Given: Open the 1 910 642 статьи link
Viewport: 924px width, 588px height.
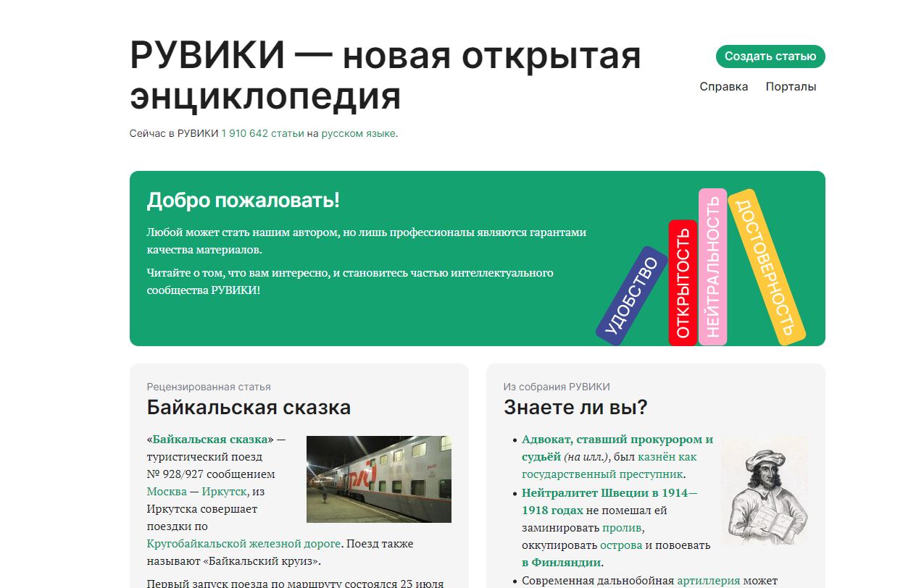Looking at the screenshot, I should tap(262, 133).
